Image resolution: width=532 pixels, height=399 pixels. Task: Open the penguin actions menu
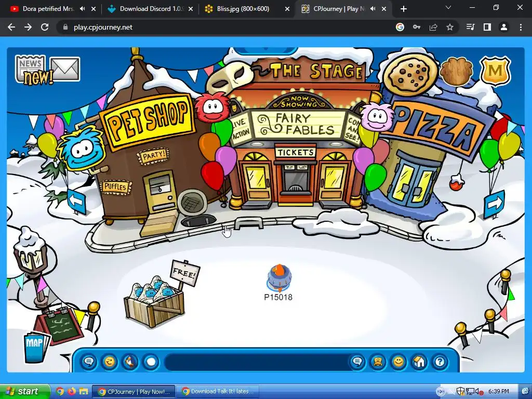click(130, 362)
